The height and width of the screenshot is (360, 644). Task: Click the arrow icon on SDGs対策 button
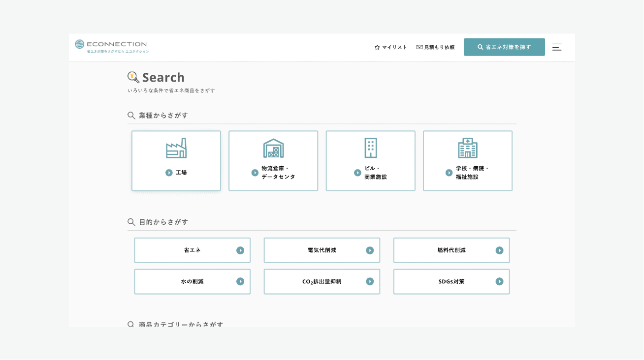(499, 282)
